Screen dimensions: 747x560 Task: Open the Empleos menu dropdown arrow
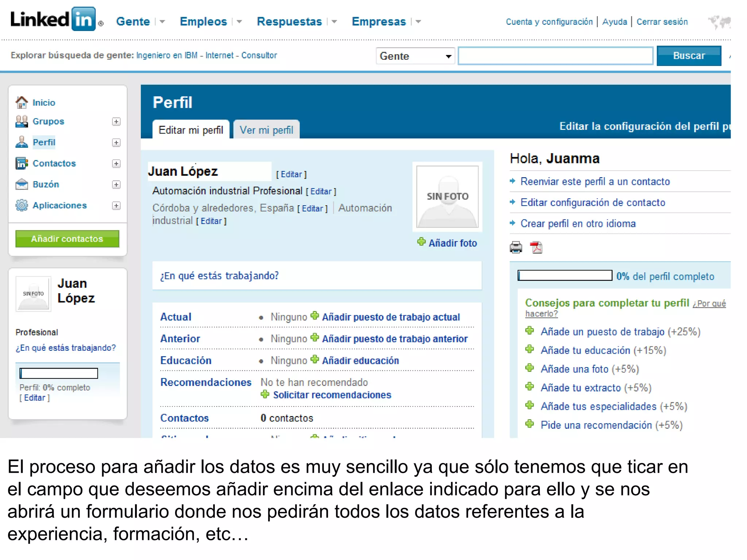click(239, 22)
